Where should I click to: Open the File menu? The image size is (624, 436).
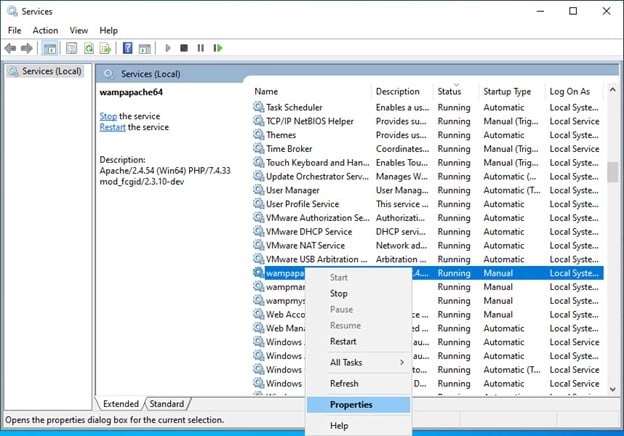click(15, 30)
